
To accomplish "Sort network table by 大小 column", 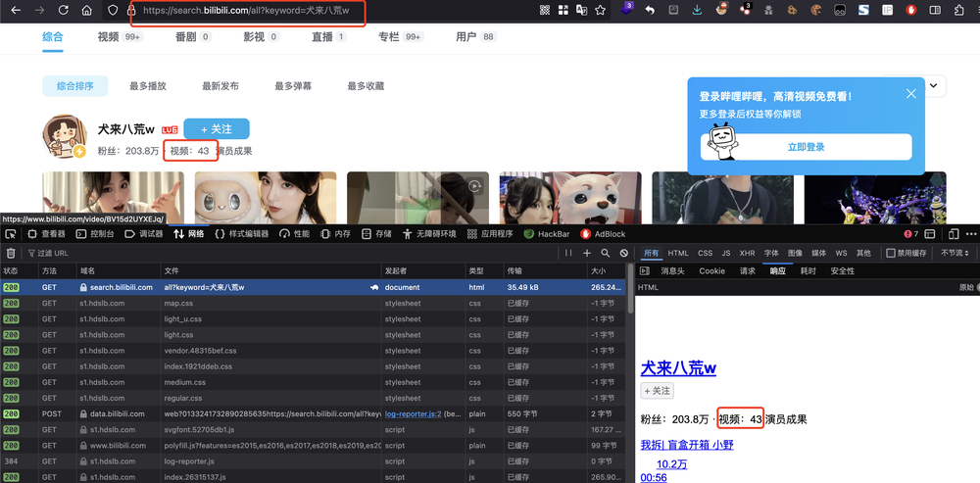I will 606,271.
